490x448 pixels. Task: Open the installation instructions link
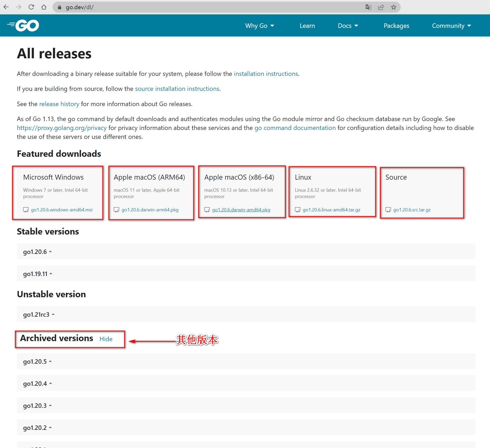click(266, 74)
